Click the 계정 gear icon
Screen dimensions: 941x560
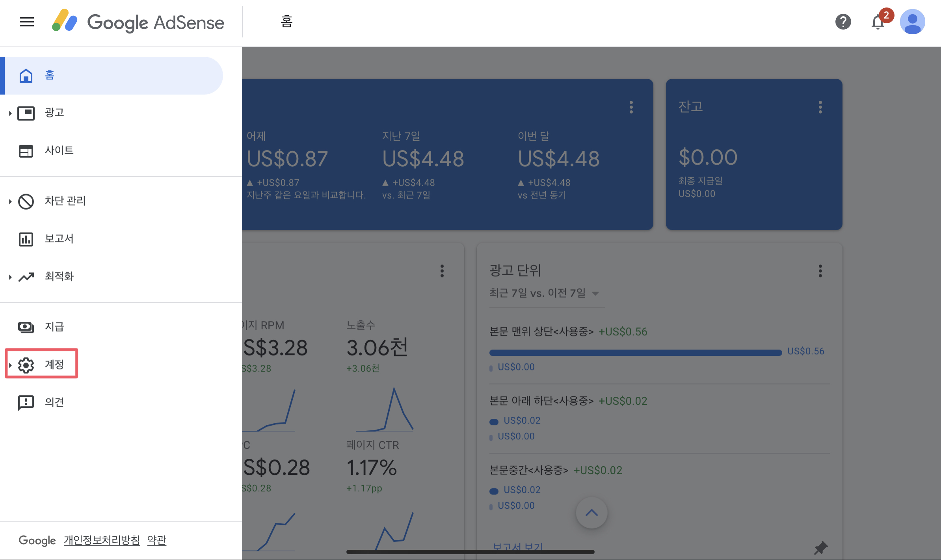pos(26,365)
